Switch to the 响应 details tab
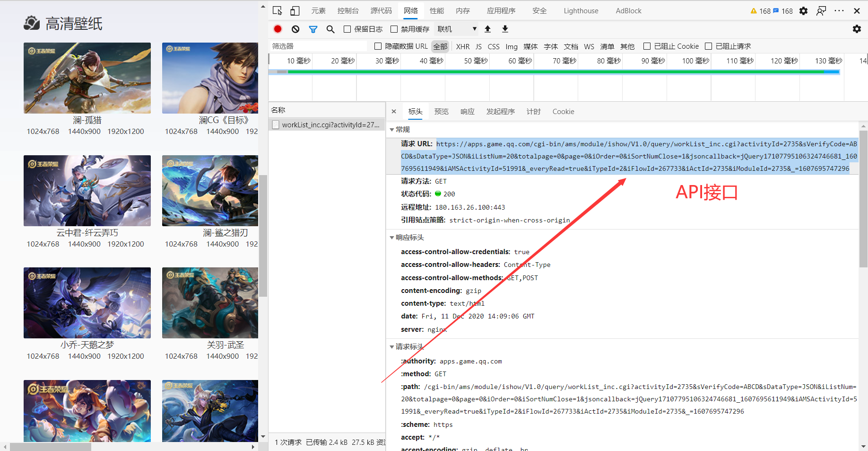Image resolution: width=868 pixels, height=451 pixels. click(x=467, y=111)
